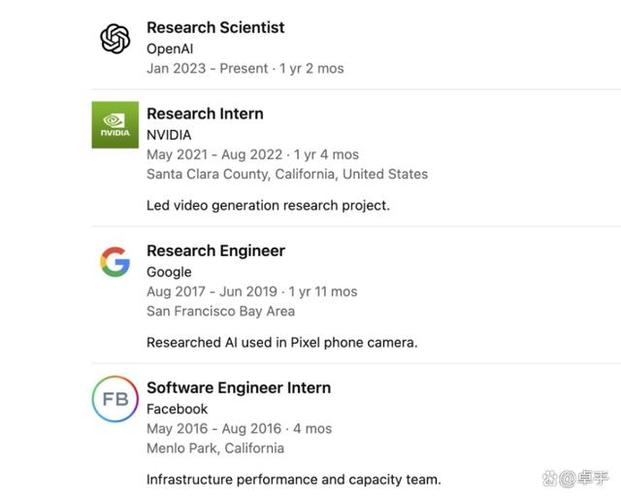Image resolution: width=621 pixels, height=500 pixels.
Task: Select the Pixel phone camera description
Action: 282,343
